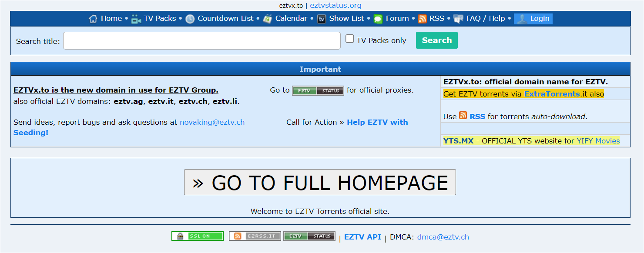Click the EZTV Status badge beside 'Go to'
This screenshot has height=253, width=644.
click(318, 90)
